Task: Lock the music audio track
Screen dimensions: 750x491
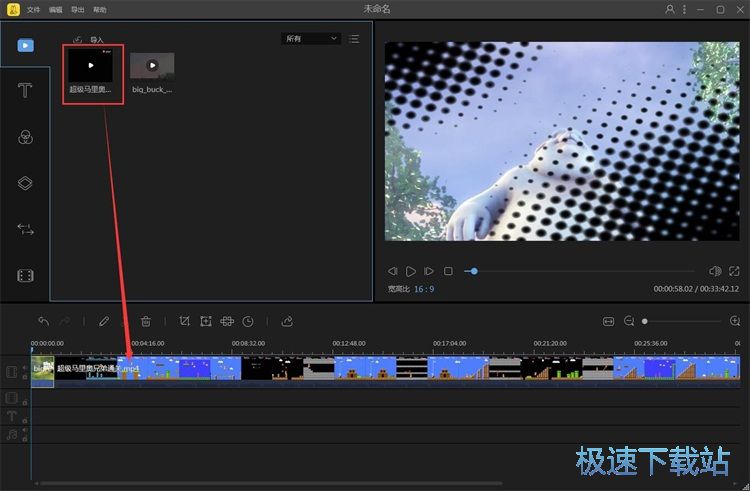Action: 24,439
